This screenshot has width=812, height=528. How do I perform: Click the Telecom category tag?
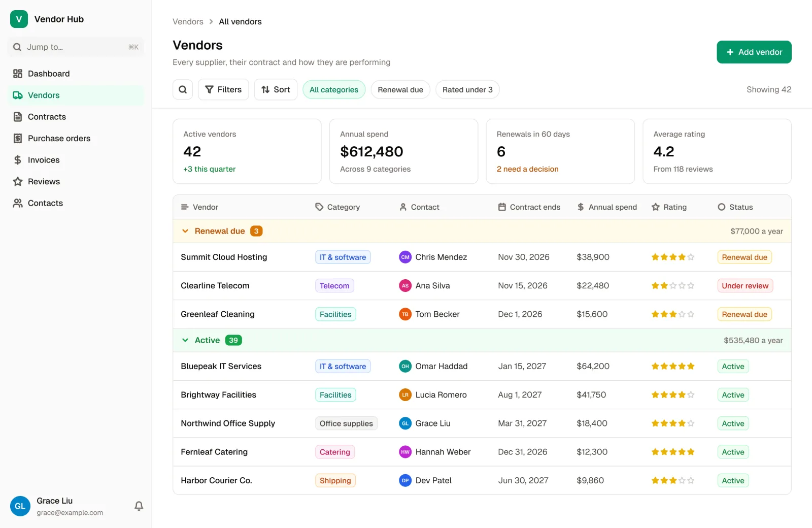334,286
